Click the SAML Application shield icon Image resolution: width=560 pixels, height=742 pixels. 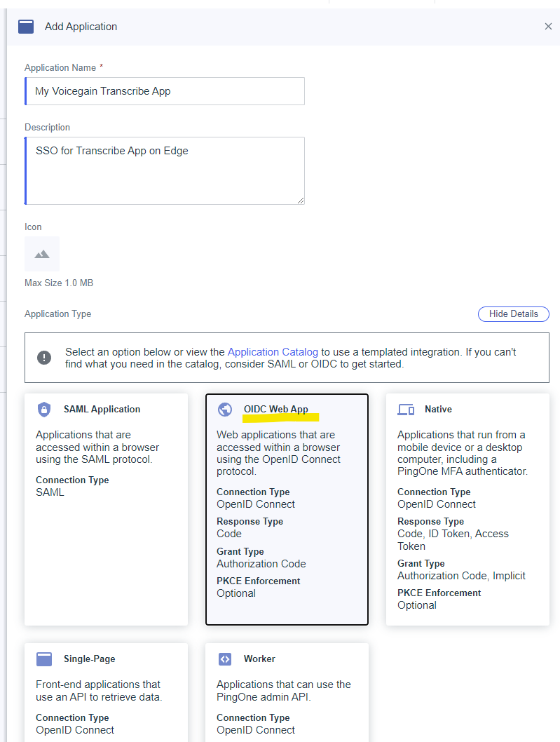[x=44, y=410]
